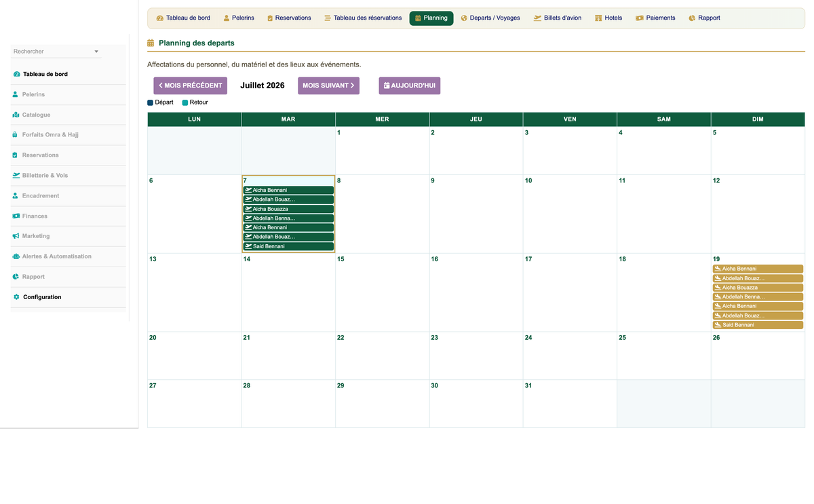The width and height of the screenshot is (814, 504).
Task: Open Aicha Bouazza return event on July 19
Action: coord(758,288)
